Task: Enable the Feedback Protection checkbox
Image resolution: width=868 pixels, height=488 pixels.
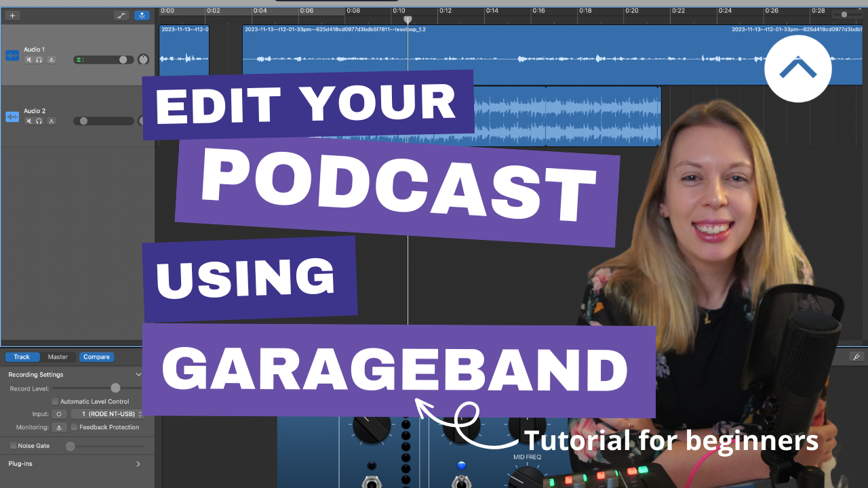Action: coord(74,427)
